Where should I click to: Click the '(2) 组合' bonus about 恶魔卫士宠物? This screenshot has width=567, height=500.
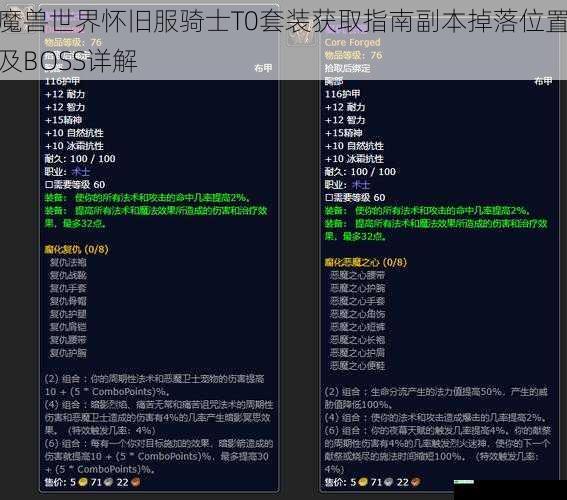(154, 385)
